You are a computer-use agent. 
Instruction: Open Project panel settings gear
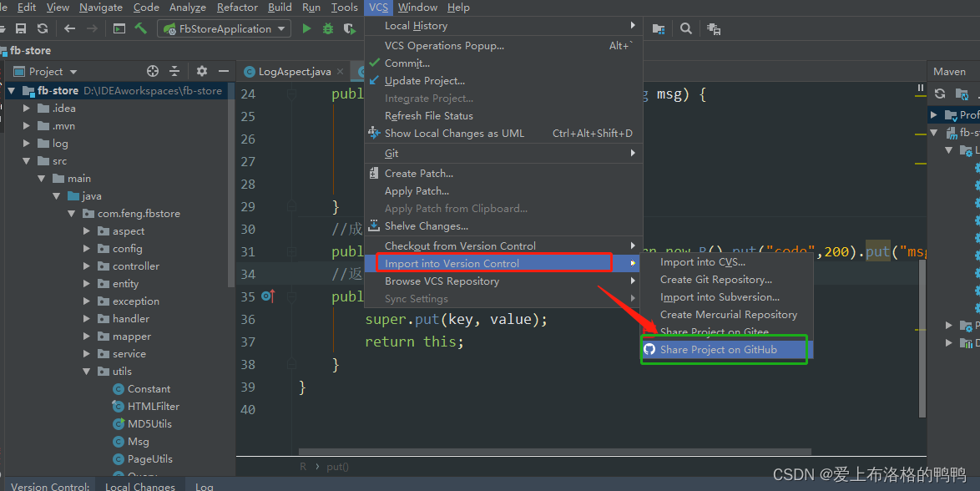coord(201,71)
